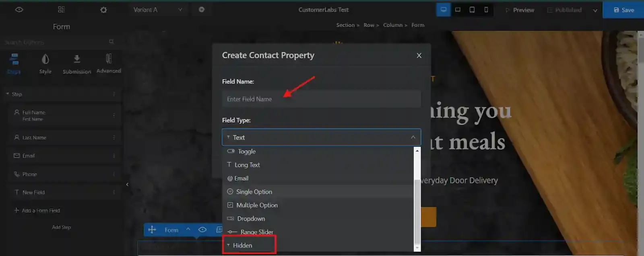Click Add a Form Field
The width and height of the screenshot is (644, 256).
pyautogui.click(x=37, y=210)
